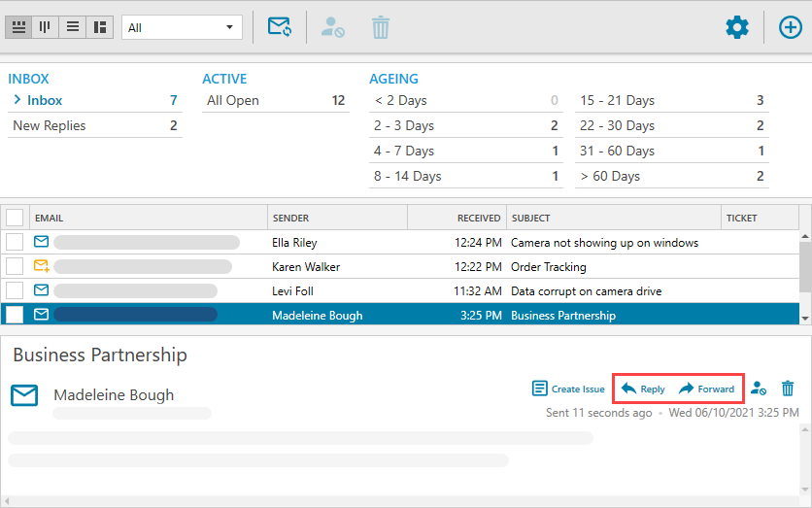Viewport: 812px width, 508px height.
Task: Filter by over 60 Days ageing
Action: [672, 177]
